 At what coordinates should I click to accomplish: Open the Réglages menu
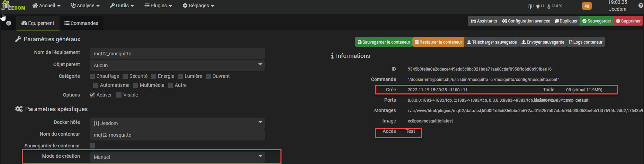198,6
